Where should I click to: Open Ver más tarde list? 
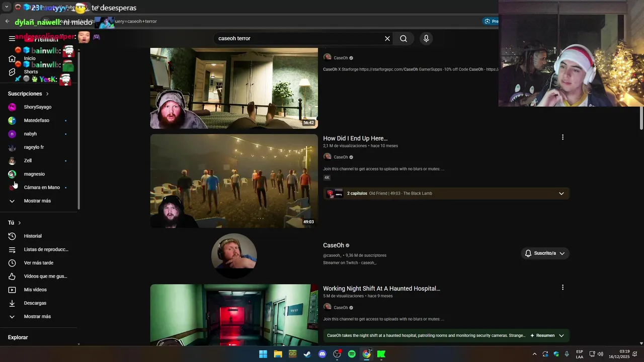38,263
